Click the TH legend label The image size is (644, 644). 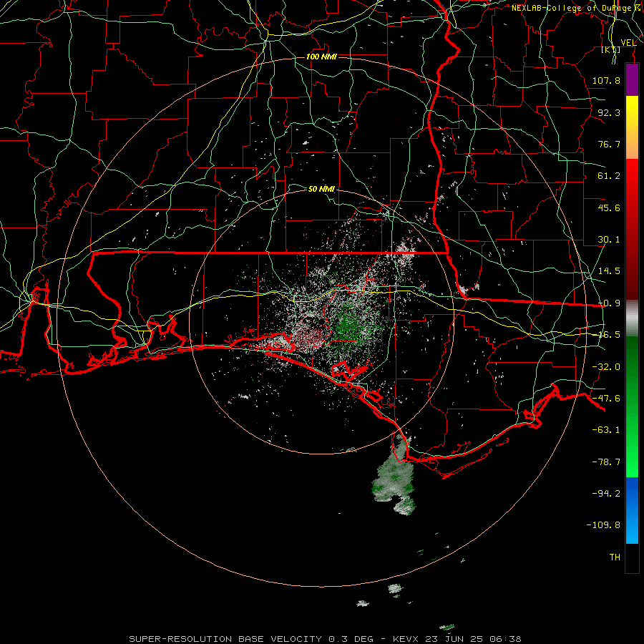point(615,557)
